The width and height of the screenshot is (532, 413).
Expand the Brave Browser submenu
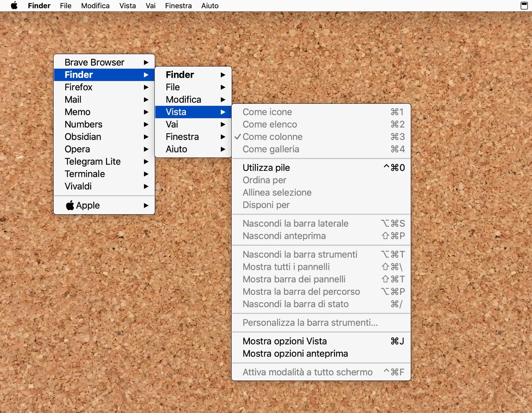coord(146,62)
